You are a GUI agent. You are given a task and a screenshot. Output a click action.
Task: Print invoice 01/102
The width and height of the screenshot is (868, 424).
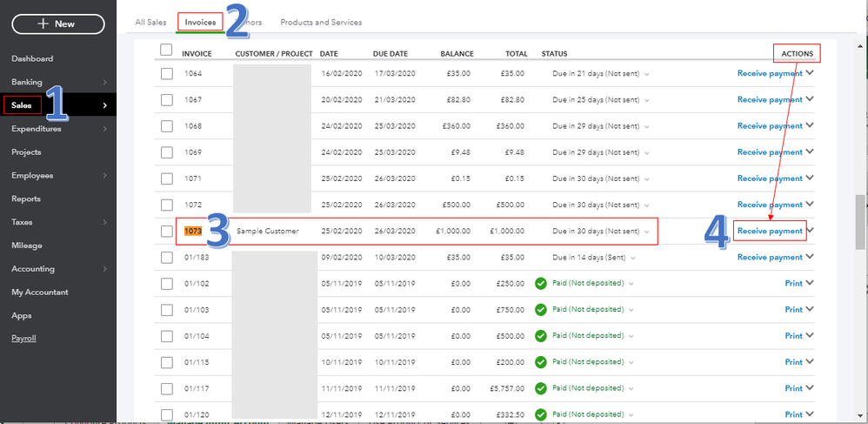coord(794,283)
